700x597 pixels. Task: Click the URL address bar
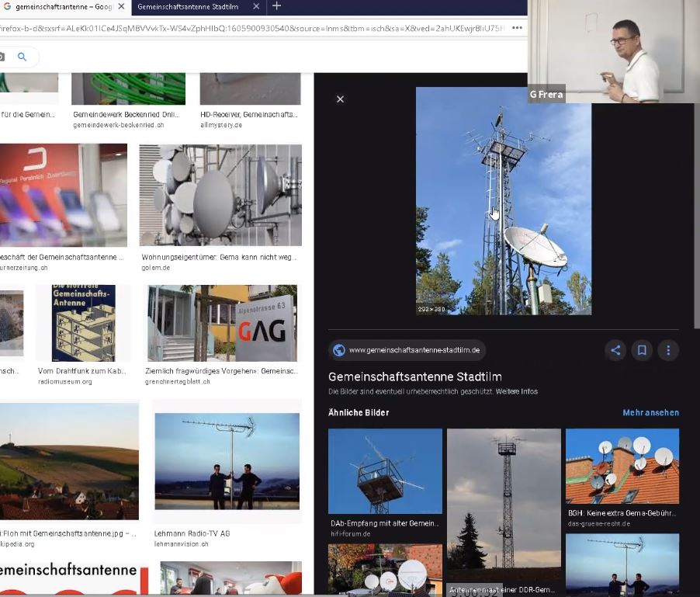tap(252, 28)
